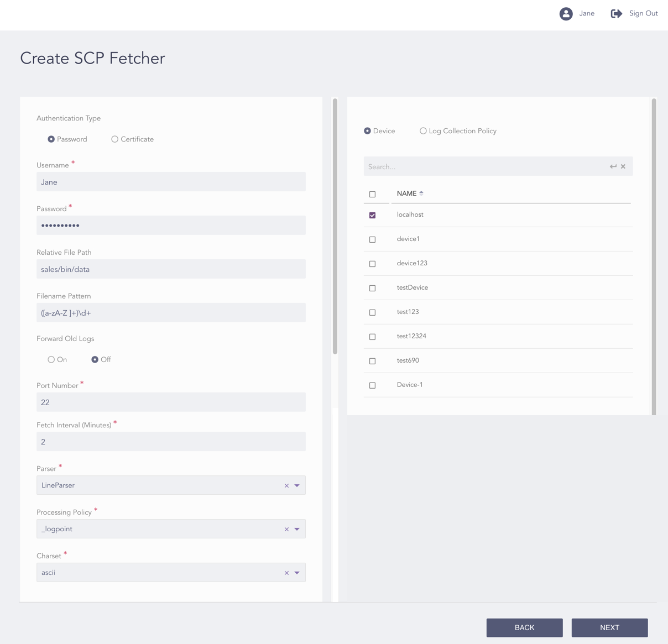Open the Parser dropdown

point(297,485)
